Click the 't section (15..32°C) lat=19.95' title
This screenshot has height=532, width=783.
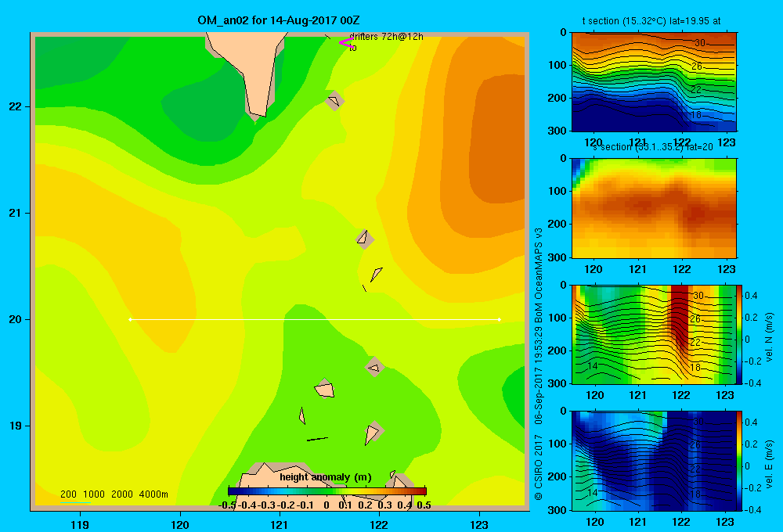(651, 21)
